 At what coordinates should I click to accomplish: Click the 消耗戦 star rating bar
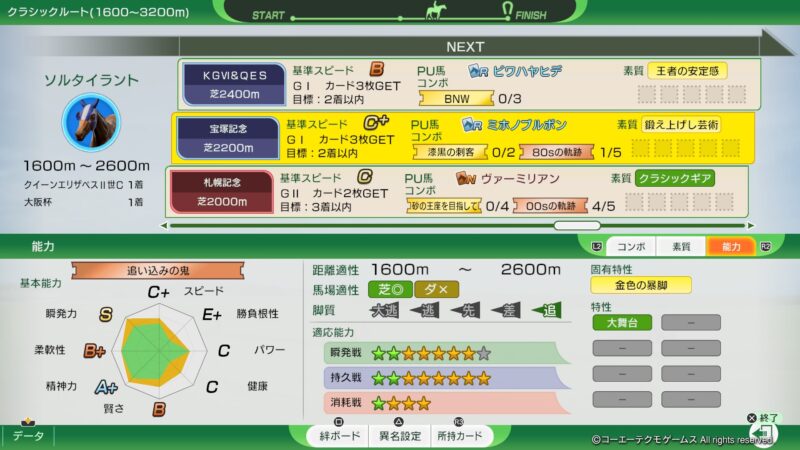click(446, 403)
